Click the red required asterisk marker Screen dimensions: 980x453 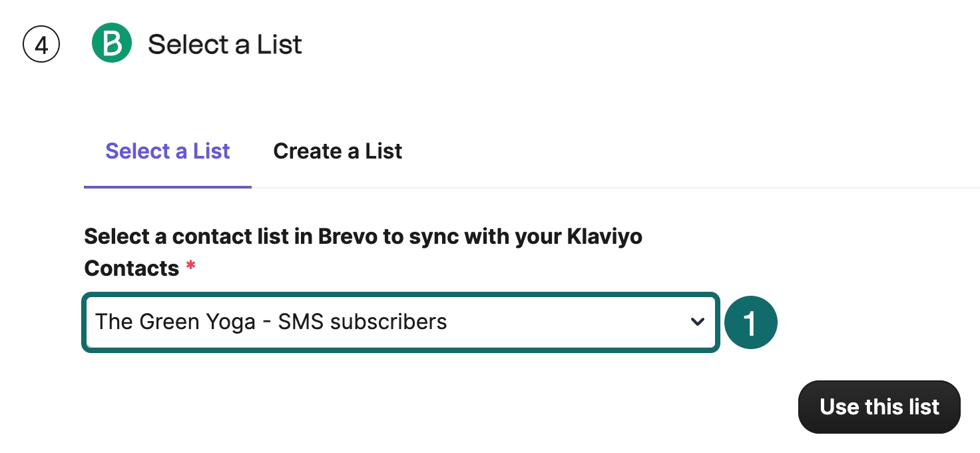pyautogui.click(x=190, y=264)
